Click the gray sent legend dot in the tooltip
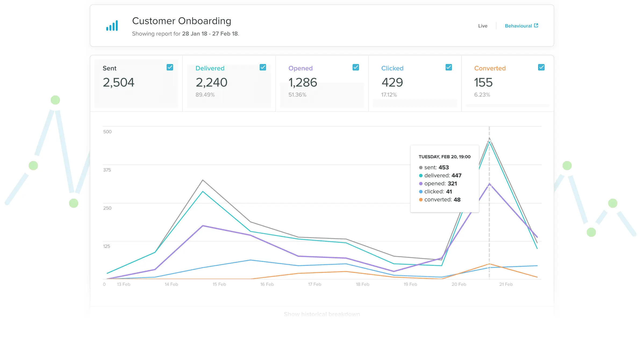The height and width of the screenshot is (343, 644). pyautogui.click(x=420, y=167)
